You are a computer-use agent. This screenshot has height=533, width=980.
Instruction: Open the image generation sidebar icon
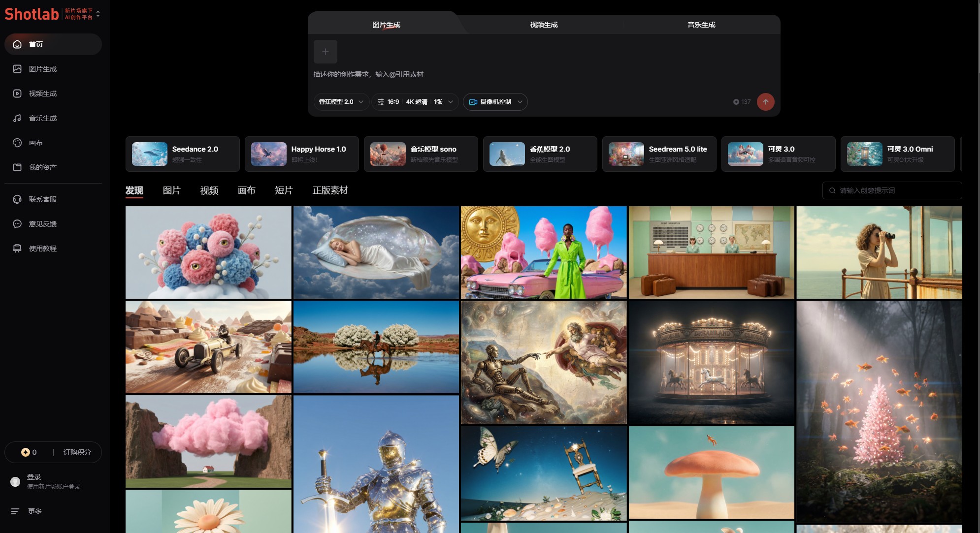pos(17,69)
